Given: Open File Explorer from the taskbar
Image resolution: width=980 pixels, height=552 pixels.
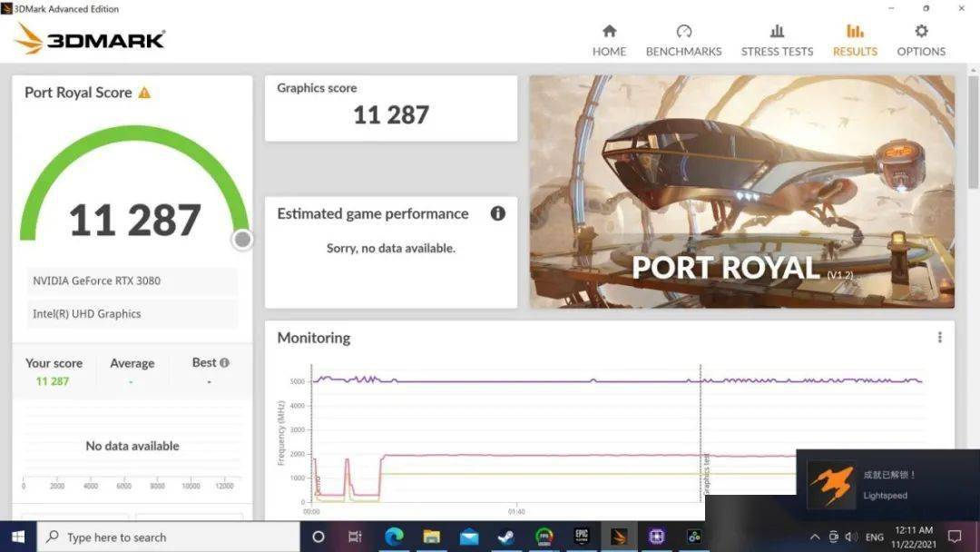Looking at the screenshot, I should [x=431, y=537].
